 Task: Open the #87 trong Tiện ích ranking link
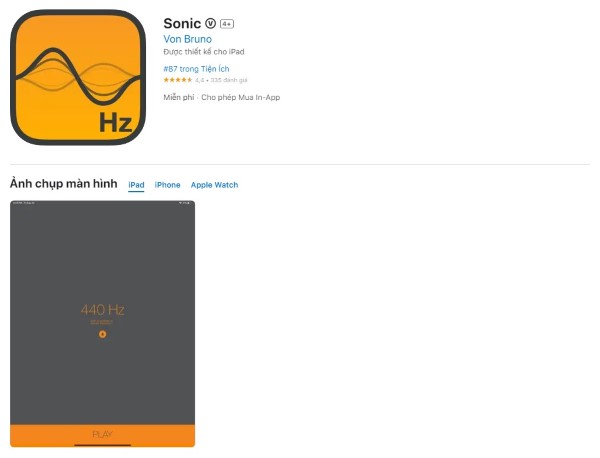tap(196, 69)
